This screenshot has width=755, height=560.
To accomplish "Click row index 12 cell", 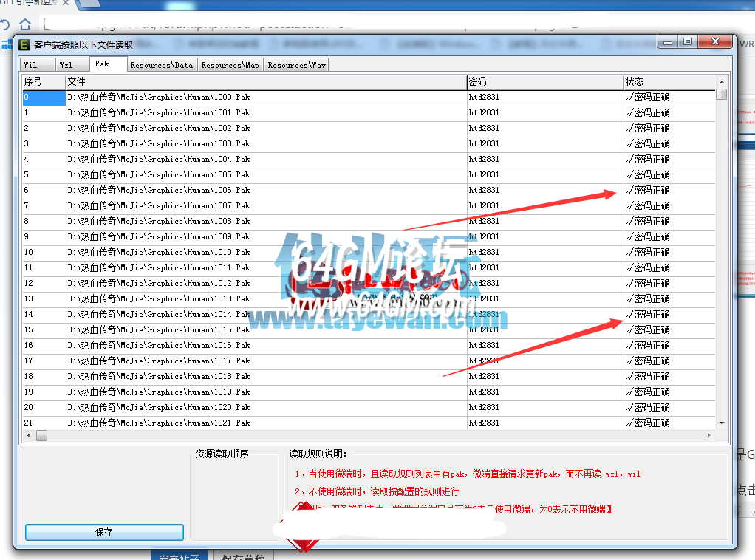I will pos(44,283).
